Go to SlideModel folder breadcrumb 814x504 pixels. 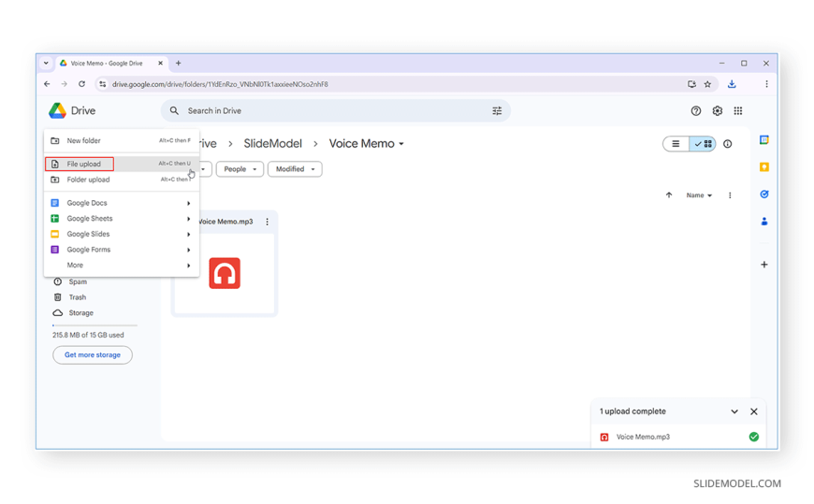pos(272,144)
